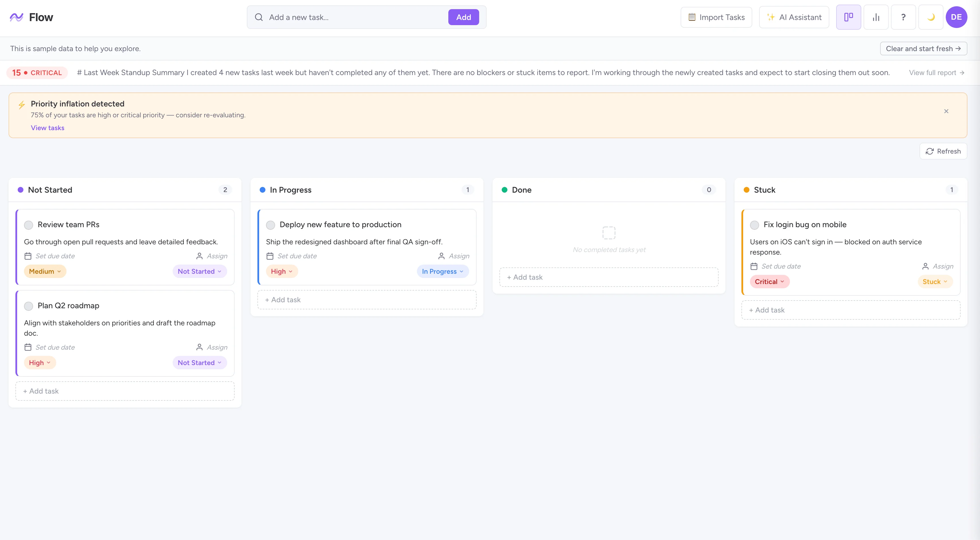The width and height of the screenshot is (980, 540).
Task: Open Deploy new feature to production title
Action: [340, 225]
